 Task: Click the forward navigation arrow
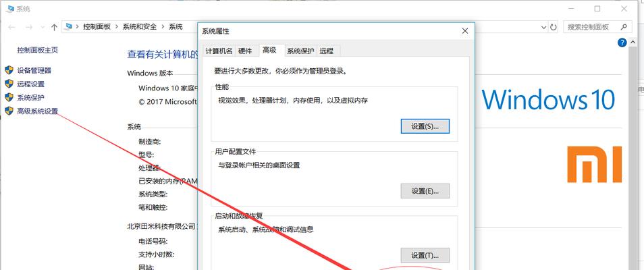(29, 27)
